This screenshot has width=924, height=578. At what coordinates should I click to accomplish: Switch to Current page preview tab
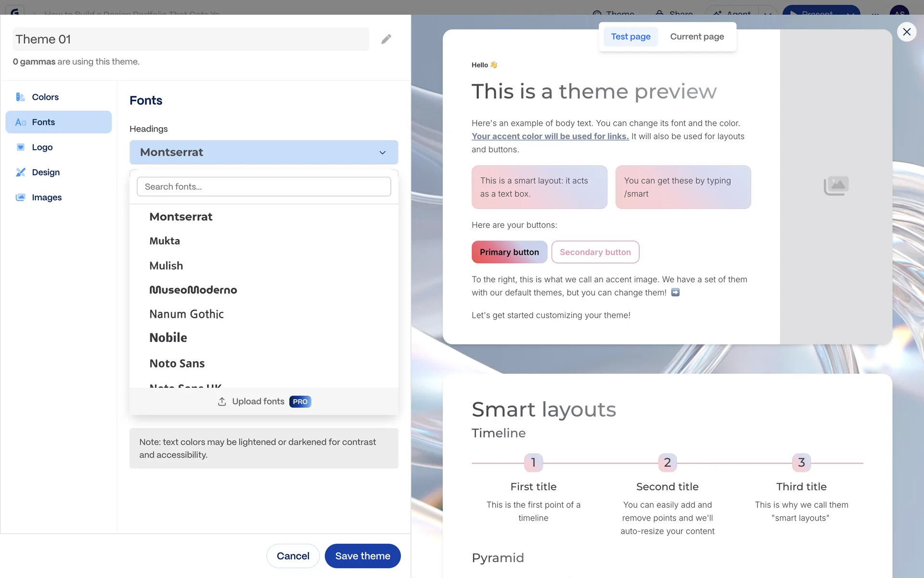(696, 37)
